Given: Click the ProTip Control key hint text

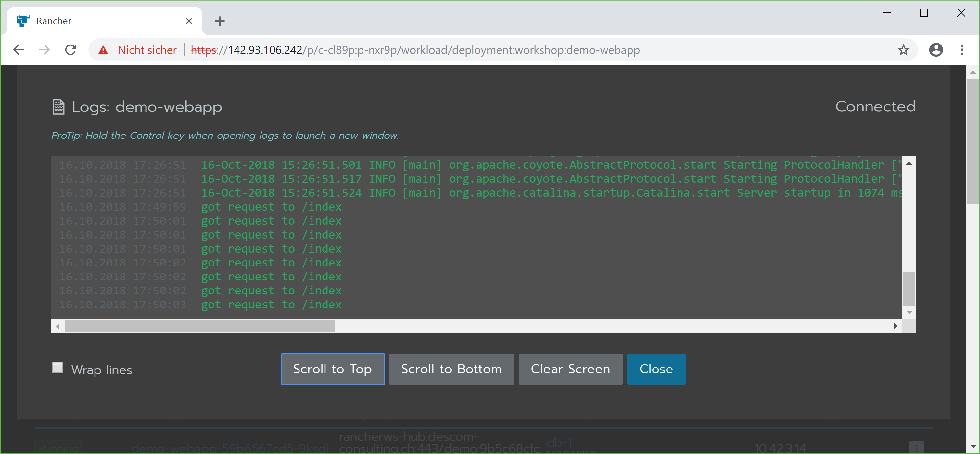Looking at the screenshot, I should coord(225,136).
